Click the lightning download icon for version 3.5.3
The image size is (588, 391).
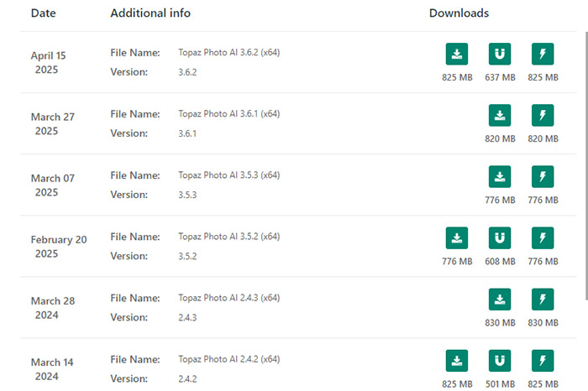(543, 177)
